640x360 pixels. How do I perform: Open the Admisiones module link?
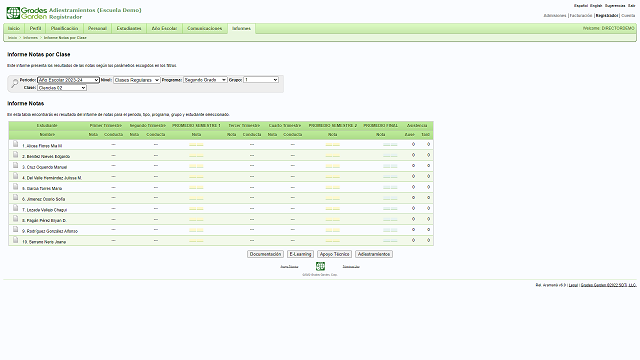[555, 16]
